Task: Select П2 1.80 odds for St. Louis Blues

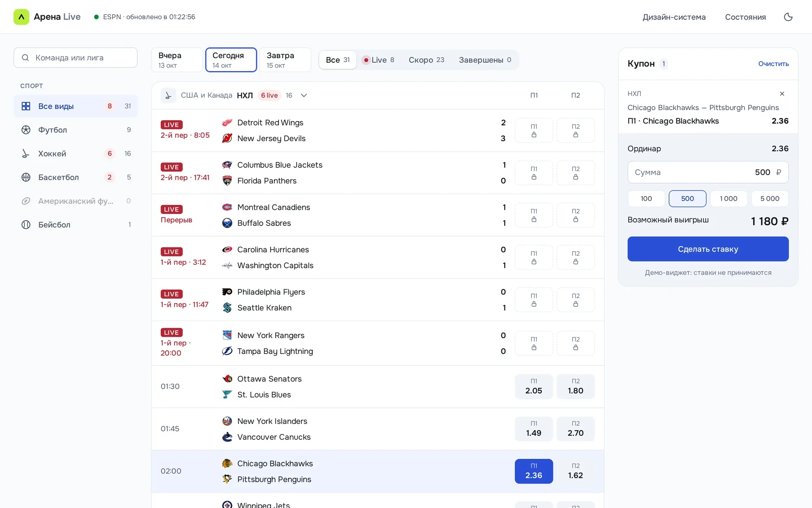Action: coord(576,386)
